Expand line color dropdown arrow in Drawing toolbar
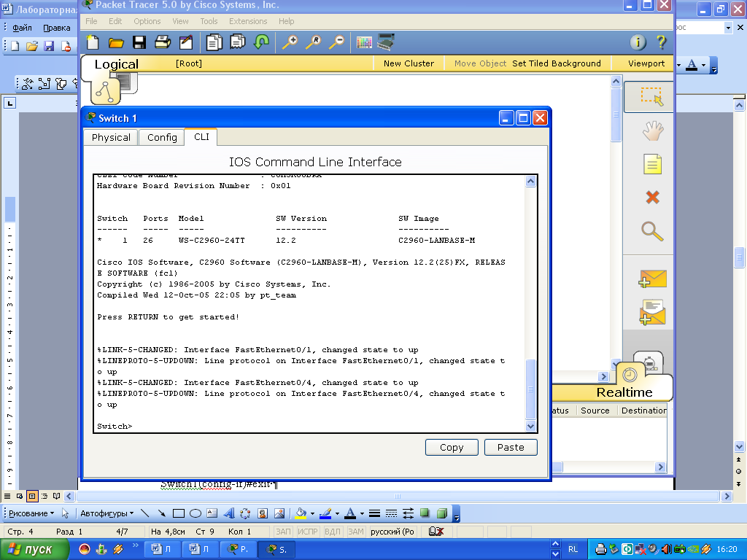Viewport: 747px width, 560px height. 337,514
